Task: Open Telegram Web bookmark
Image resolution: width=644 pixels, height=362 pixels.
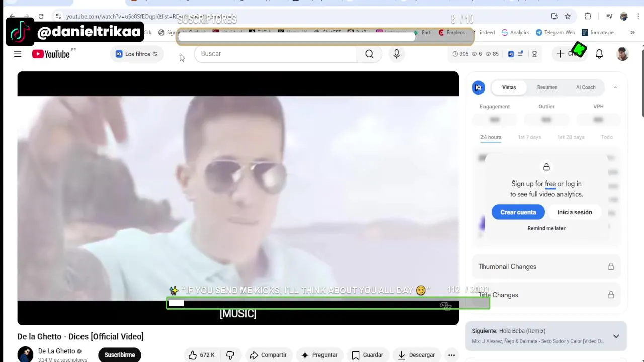Action: pos(555,32)
